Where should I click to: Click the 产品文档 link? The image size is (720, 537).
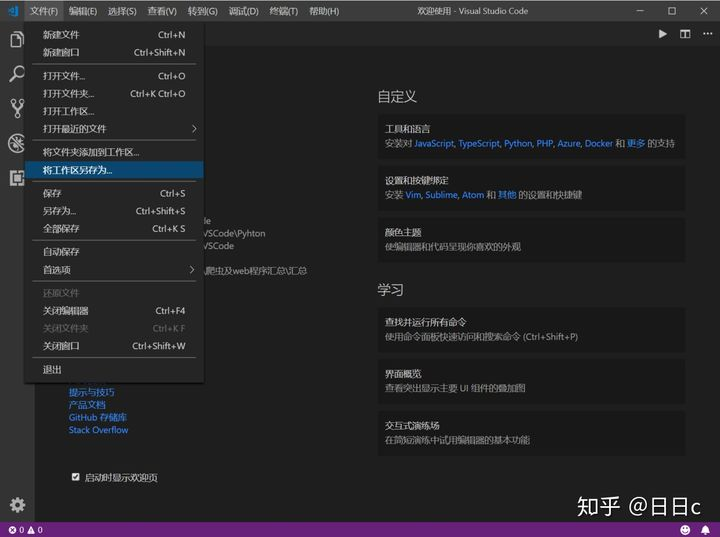coord(87,405)
